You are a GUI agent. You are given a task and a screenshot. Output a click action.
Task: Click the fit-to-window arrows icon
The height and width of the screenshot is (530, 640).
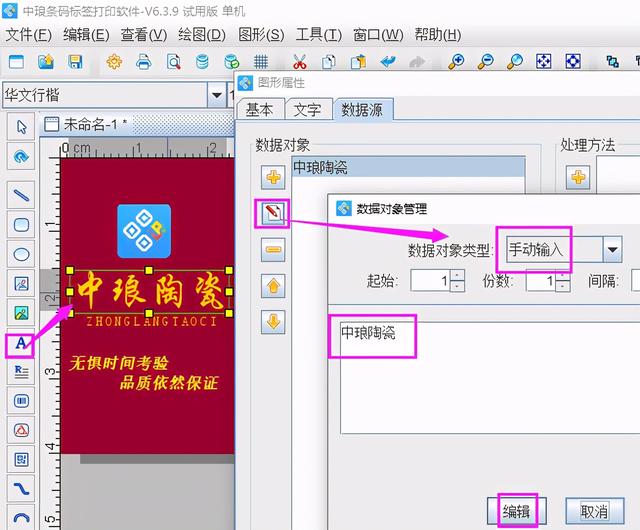544,62
